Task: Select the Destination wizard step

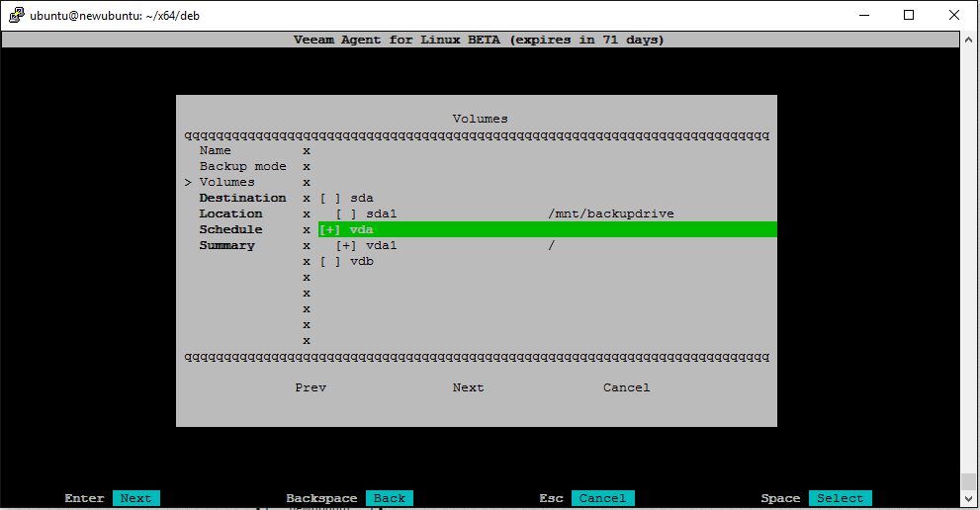Action: coord(243,198)
